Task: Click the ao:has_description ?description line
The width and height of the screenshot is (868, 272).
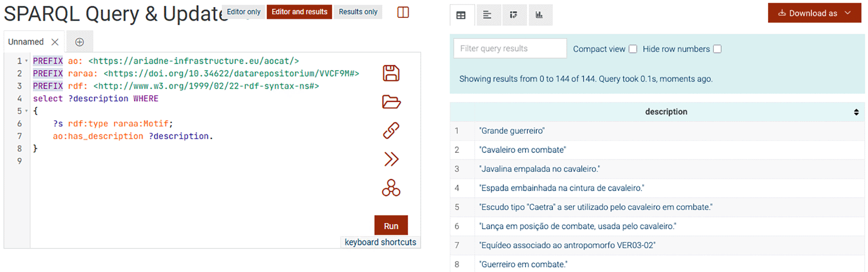Action: coord(133,137)
